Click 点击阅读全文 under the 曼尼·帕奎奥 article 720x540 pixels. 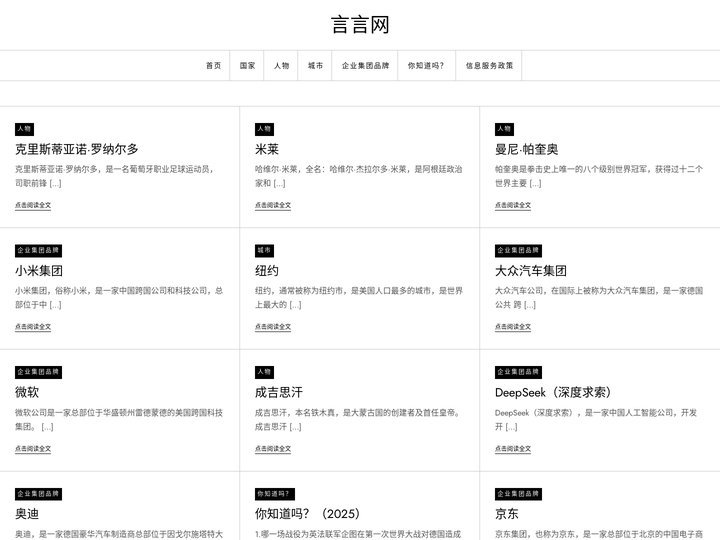click(513, 205)
